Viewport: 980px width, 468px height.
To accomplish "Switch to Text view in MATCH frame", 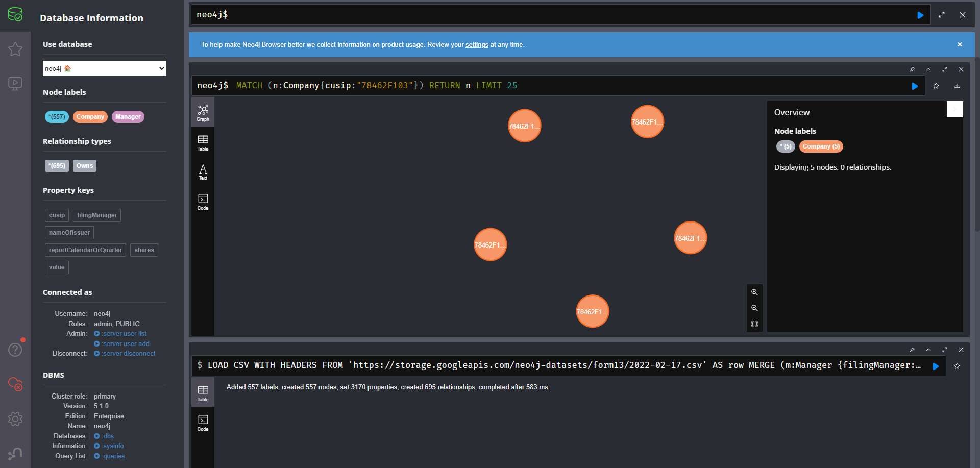I will pyautogui.click(x=203, y=172).
